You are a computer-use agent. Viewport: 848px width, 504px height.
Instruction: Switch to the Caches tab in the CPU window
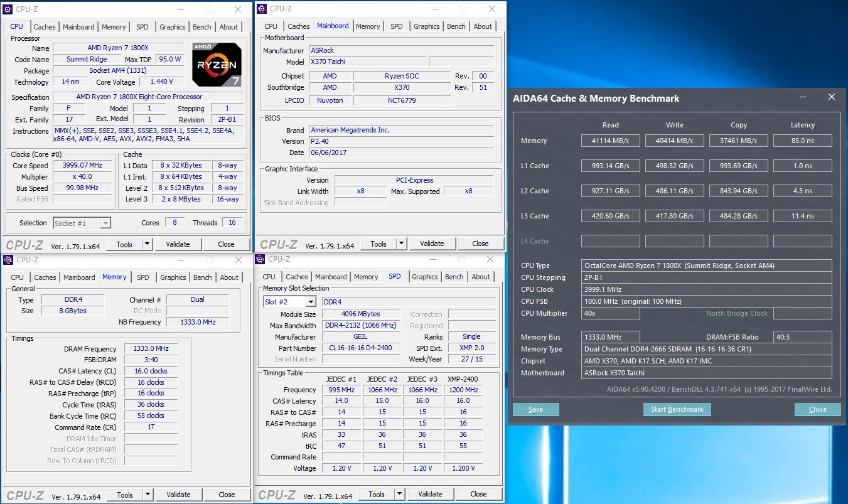pos(45,27)
